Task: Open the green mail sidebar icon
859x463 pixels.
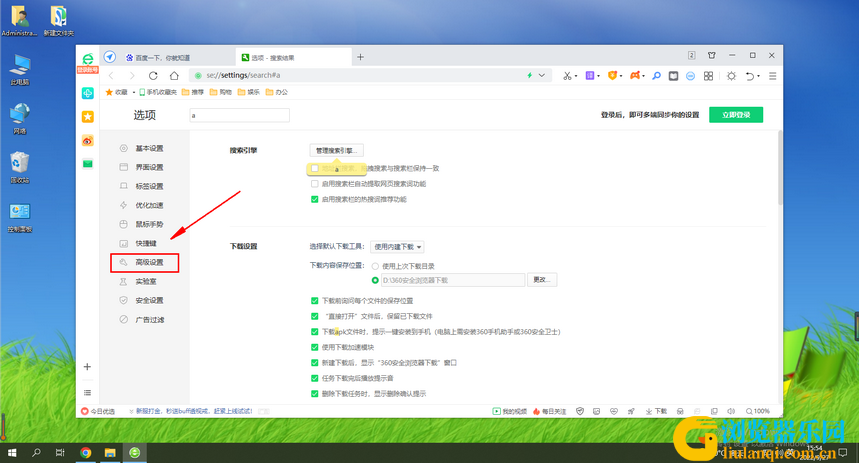Action: (88, 164)
